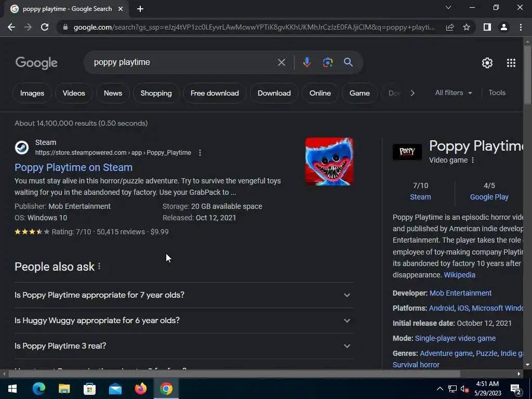
Task: Open Mail app from the taskbar
Action: pyautogui.click(x=115, y=389)
